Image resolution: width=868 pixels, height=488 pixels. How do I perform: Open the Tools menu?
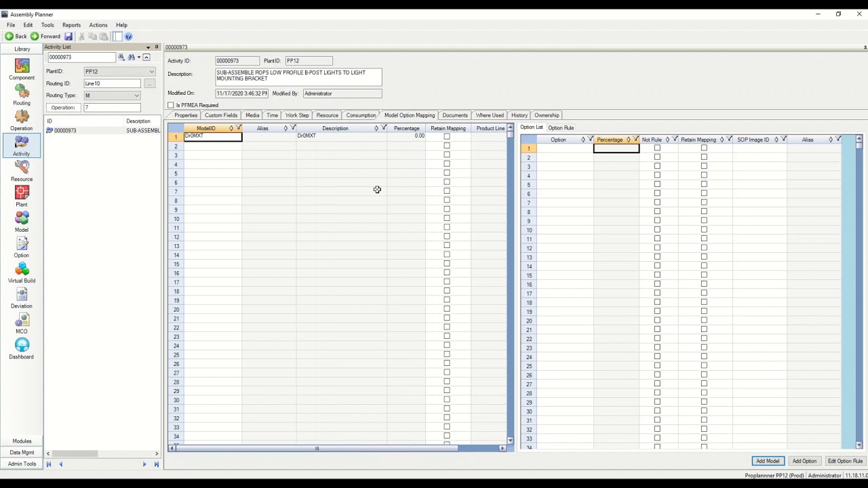[x=47, y=25]
